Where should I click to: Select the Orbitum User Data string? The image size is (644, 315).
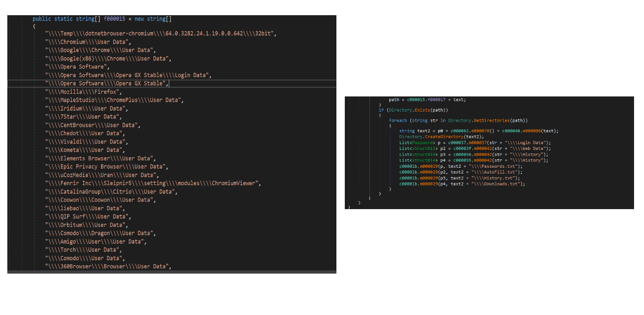(x=86, y=225)
